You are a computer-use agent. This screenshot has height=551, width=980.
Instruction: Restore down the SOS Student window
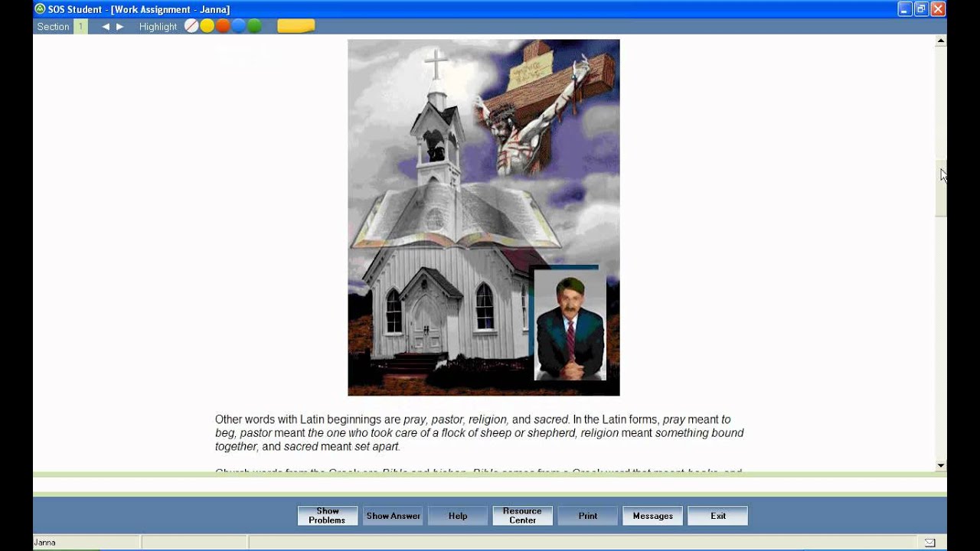click(x=922, y=9)
